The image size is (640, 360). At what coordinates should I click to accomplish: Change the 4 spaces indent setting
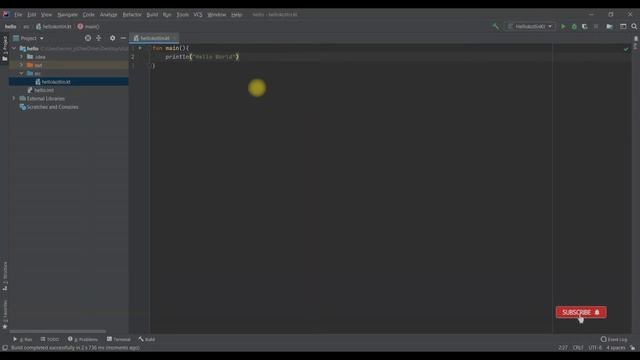616,348
